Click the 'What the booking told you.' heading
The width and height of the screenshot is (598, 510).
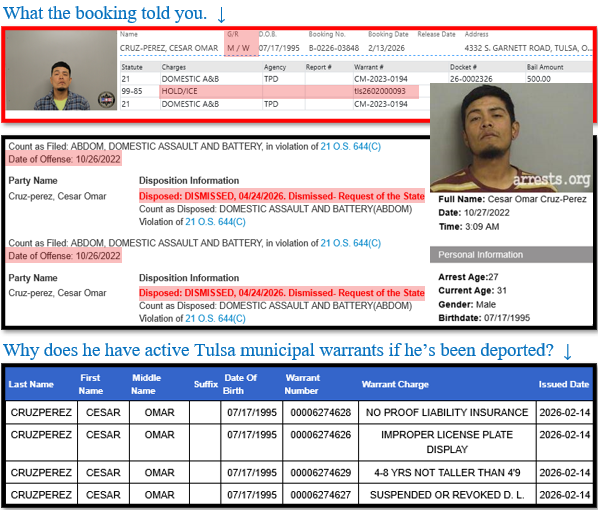pos(105,13)
